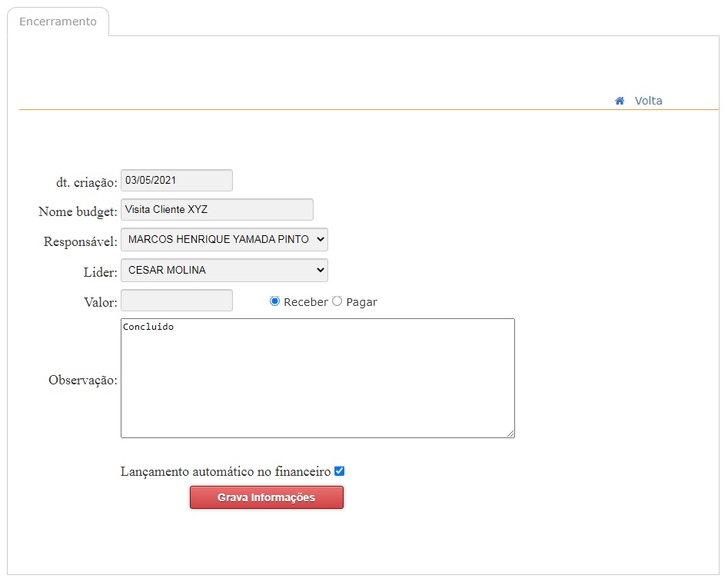Toggle the Lançamento automático no financeiro checkbox
This screenshot has height=585, width=728.
click(339, 471)
